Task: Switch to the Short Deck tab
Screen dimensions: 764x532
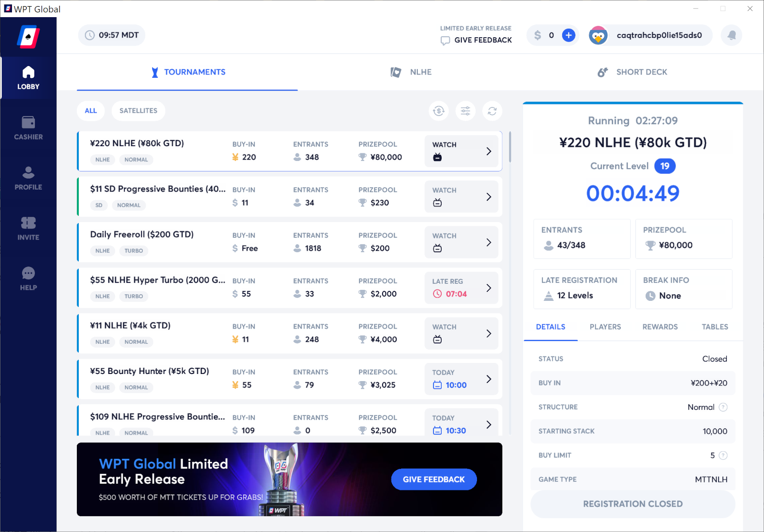Action: coord(632,72)
